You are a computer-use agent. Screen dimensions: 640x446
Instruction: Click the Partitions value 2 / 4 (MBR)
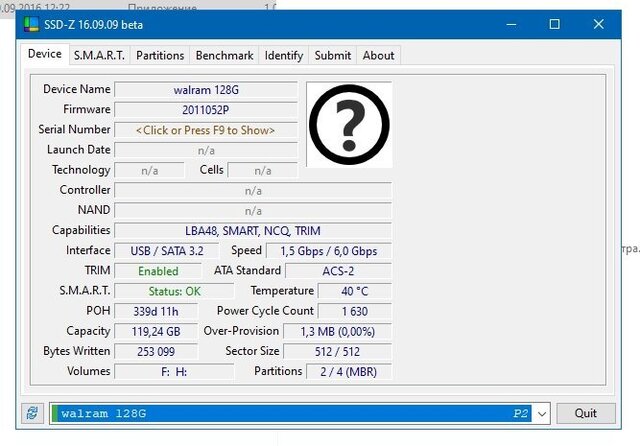[349, 372]
